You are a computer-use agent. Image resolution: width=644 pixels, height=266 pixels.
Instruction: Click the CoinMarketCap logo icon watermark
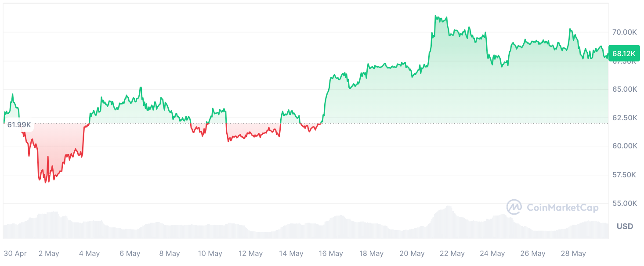pyautogui.click(x=514, y=207)
